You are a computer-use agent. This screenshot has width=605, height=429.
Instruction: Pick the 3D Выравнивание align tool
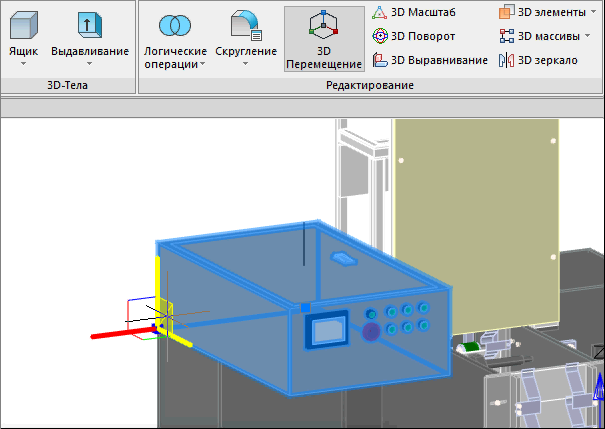point(430,60)
